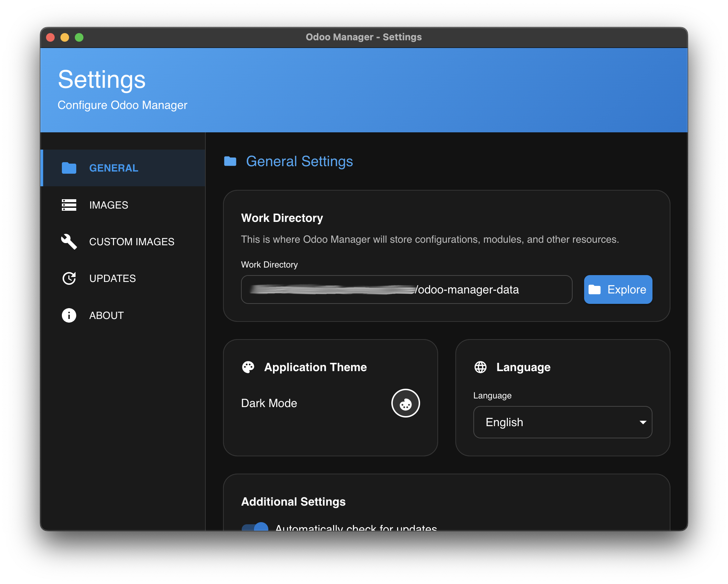Click the palette icon beside Application Theme
Image resolution: width=728 pixels, height=584 pixels.
[249, 367]
